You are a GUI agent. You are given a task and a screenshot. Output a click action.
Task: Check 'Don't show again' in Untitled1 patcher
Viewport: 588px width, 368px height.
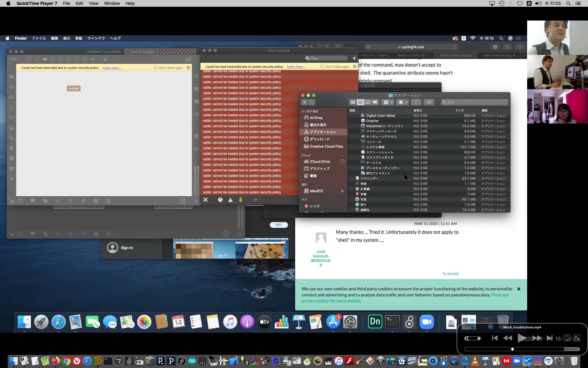point(156,67)
